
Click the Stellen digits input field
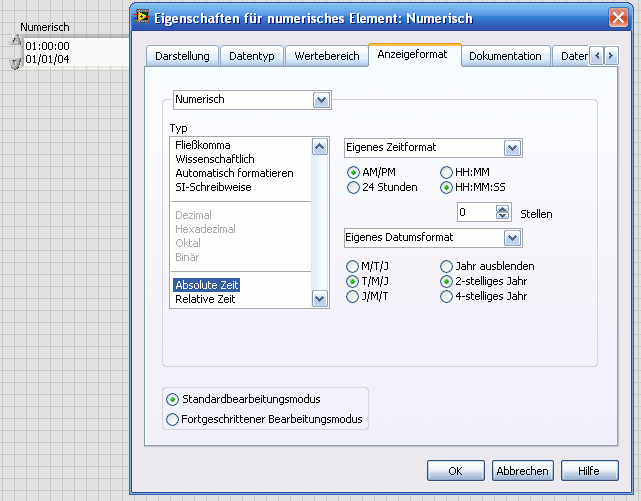coord(477,212)
